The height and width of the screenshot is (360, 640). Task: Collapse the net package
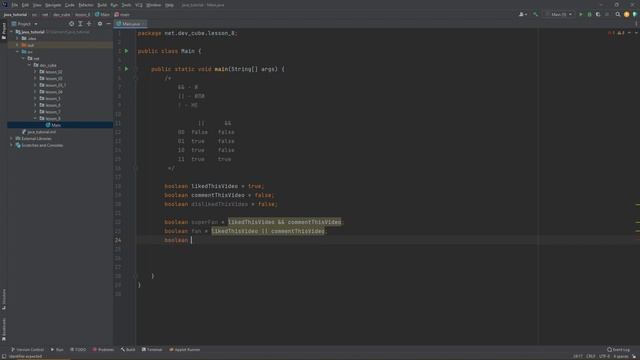tap(24, 58)
